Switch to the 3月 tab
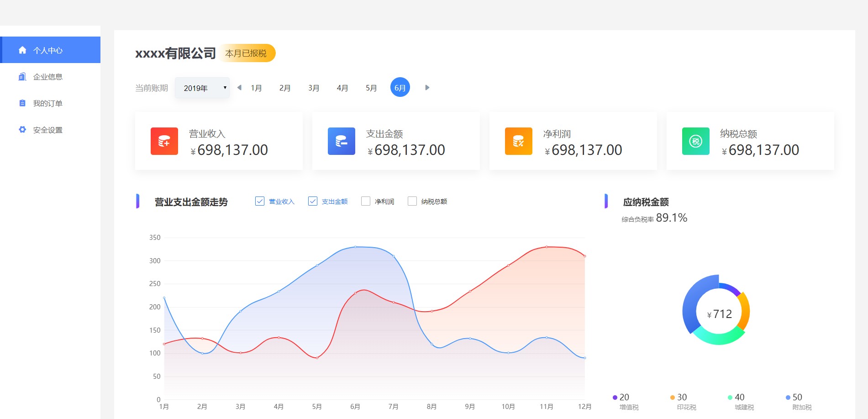 tap(313, 87)
